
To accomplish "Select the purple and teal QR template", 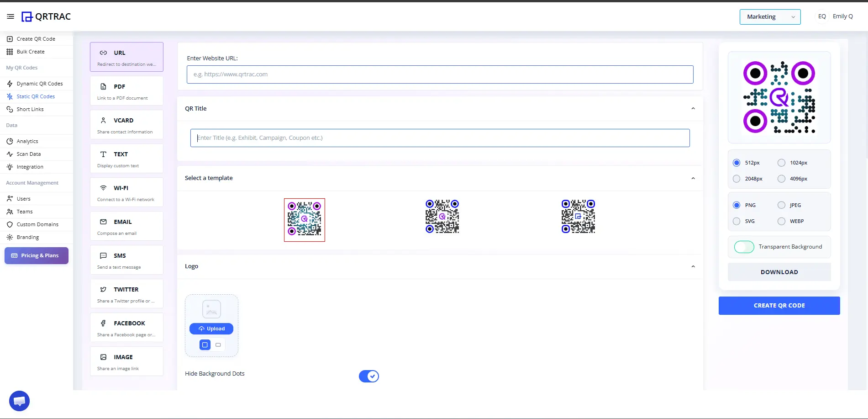I will tap(305, 220).
